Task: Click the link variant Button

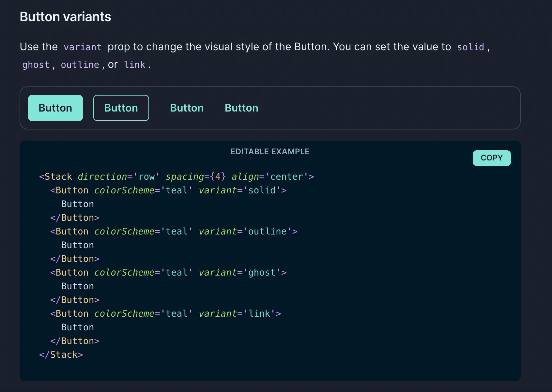Action: 242,108
